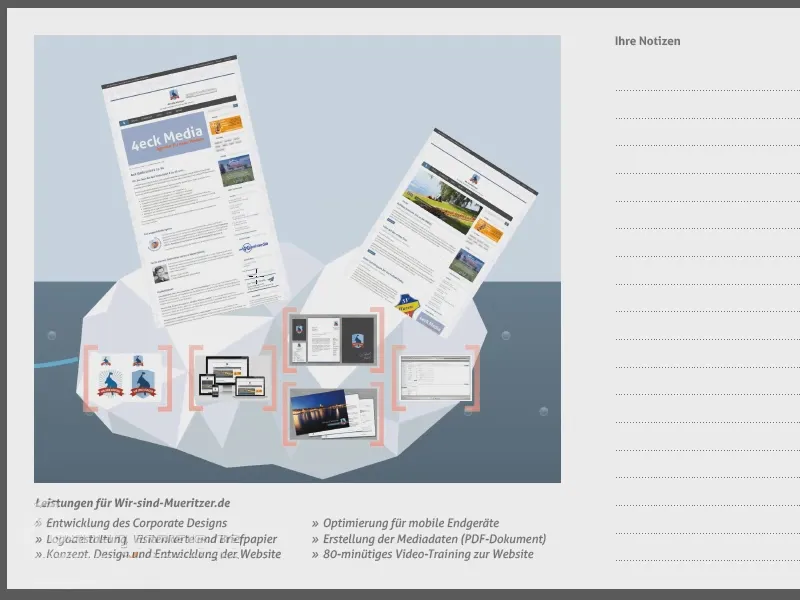800x600 pixels.
Task: Click the small logo atop the right website page
Action: pyautogui.click(x=473, y=177)
